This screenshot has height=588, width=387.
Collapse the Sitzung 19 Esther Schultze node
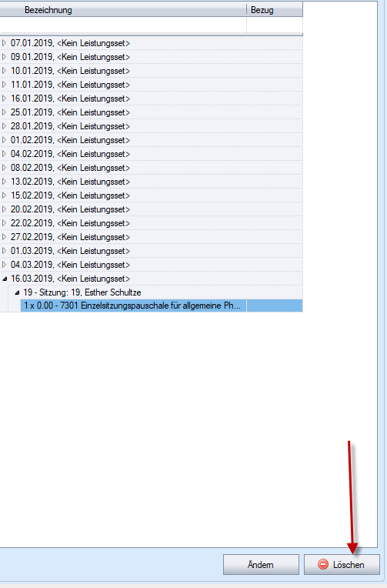tap(17, 292)
